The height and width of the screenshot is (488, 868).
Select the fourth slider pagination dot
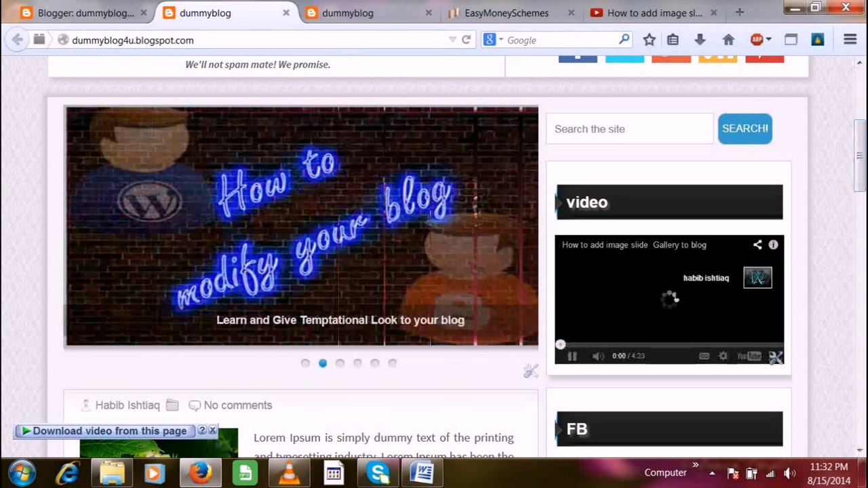(357, 363)
